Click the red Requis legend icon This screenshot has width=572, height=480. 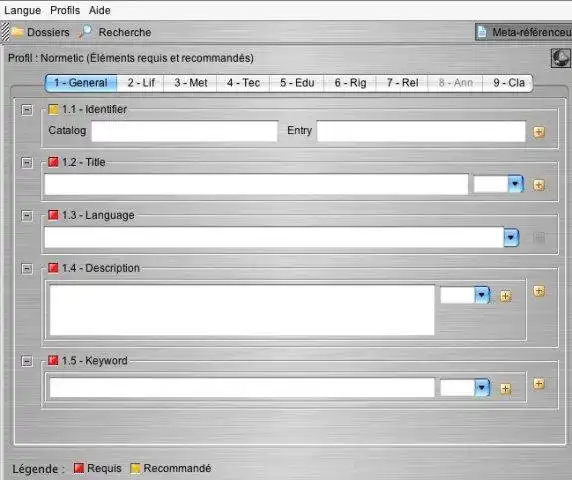coord(79,468)
